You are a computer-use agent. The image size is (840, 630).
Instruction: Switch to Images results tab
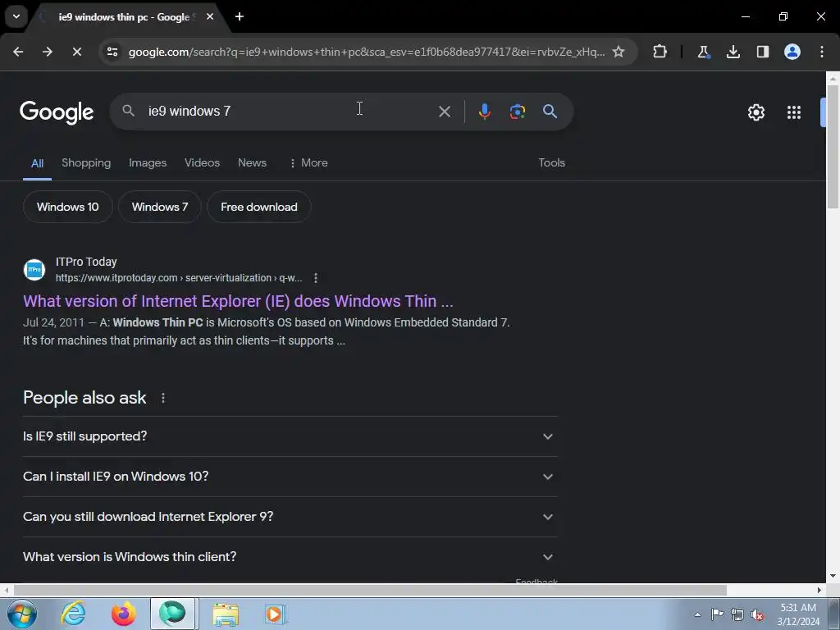[148, 163]
